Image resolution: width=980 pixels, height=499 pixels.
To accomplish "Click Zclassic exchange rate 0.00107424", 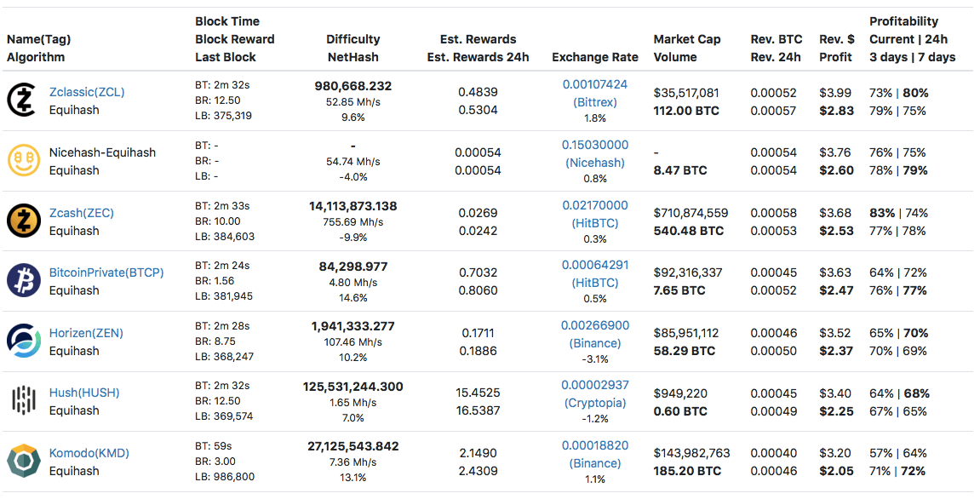I will coord(594,84).
